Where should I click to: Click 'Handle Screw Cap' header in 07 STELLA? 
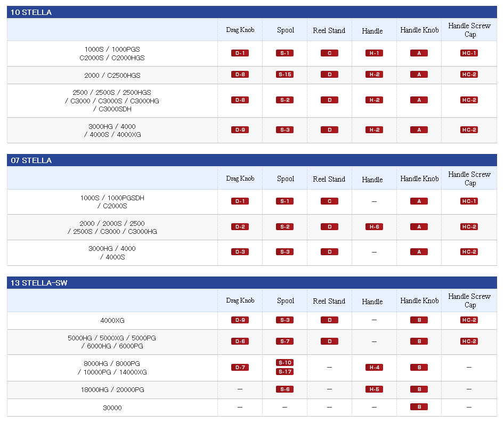[x=469, y=178]
